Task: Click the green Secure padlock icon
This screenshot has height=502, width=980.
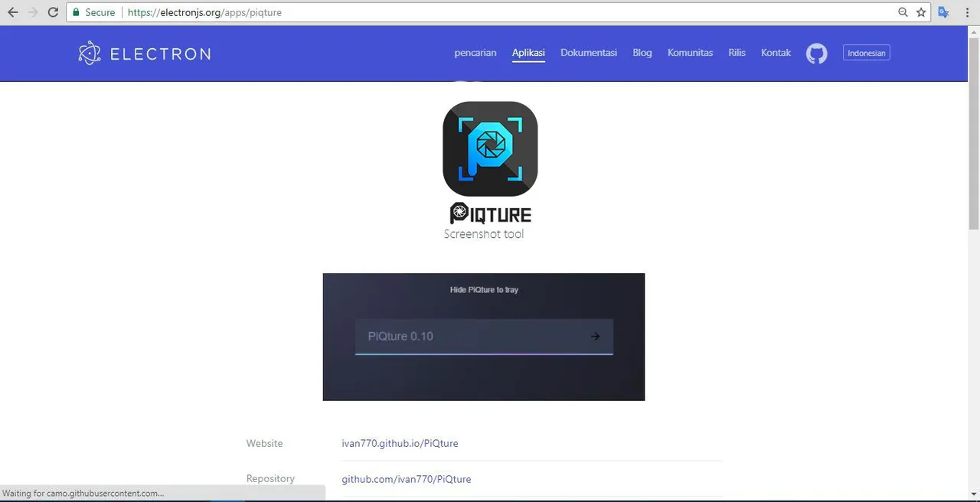Action: pos(76,12)
